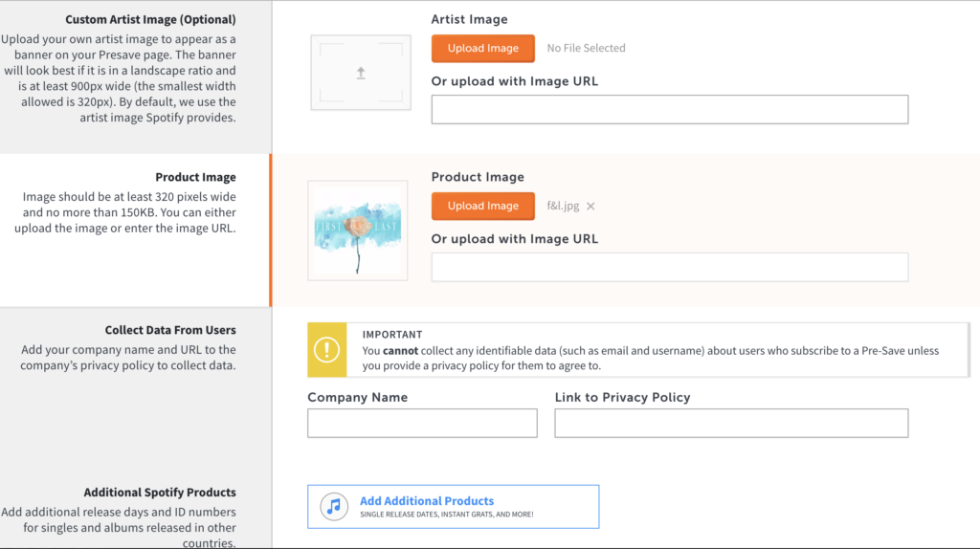The height and width of the screenshot is (549, 980).
Task: Select the Custom Artist Image (Optional) heading
Action: [x=150, y=19]
